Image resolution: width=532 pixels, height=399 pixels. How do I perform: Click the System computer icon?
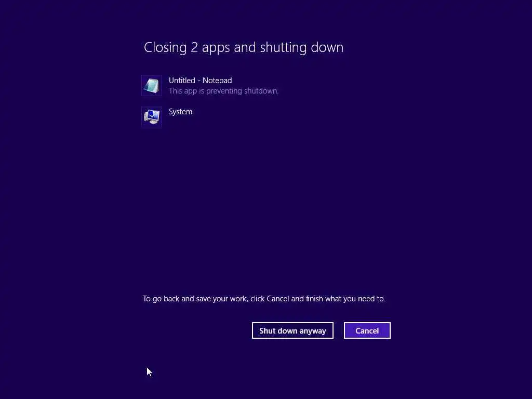click(152, 117)
